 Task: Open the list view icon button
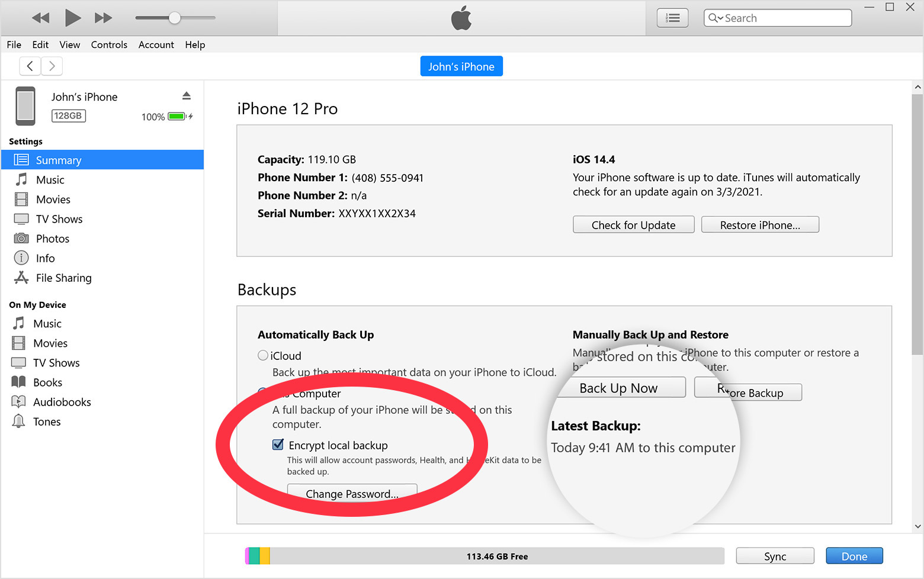pos(673,18)
